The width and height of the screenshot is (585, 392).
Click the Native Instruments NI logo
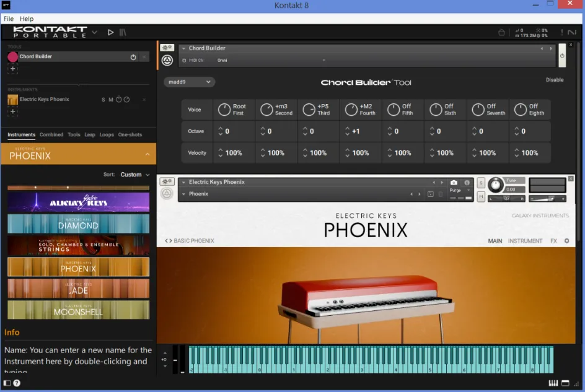(572, 32)
